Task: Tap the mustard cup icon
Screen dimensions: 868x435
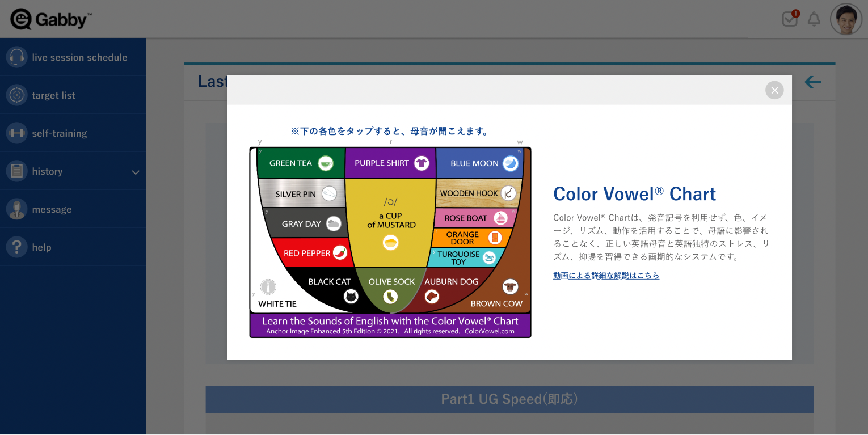Action: pos(390,243)
